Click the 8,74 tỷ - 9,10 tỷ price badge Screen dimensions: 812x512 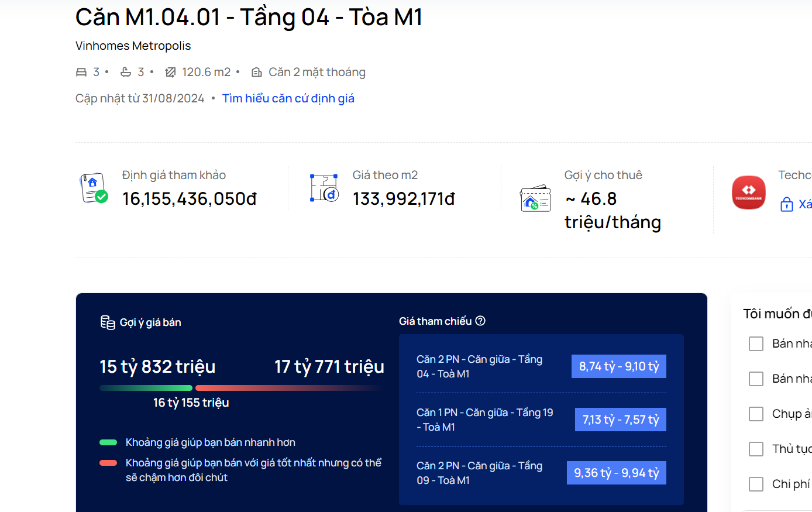click(619, 366)
